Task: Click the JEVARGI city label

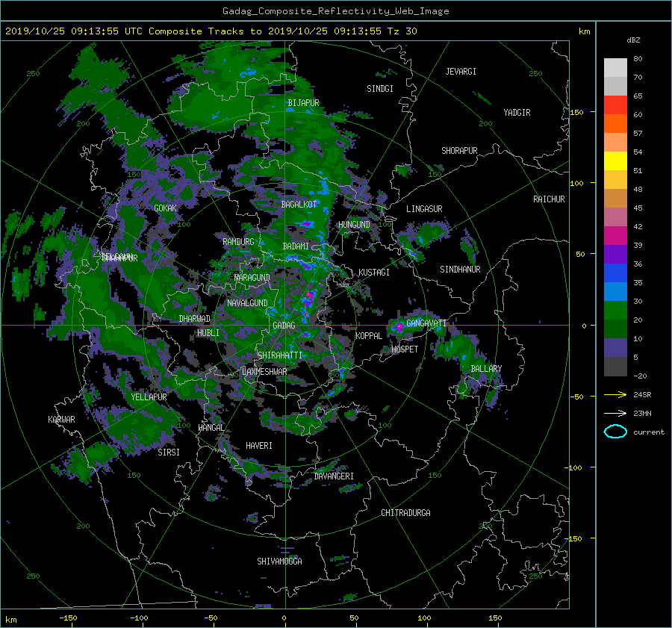Action: coord(461,72)
